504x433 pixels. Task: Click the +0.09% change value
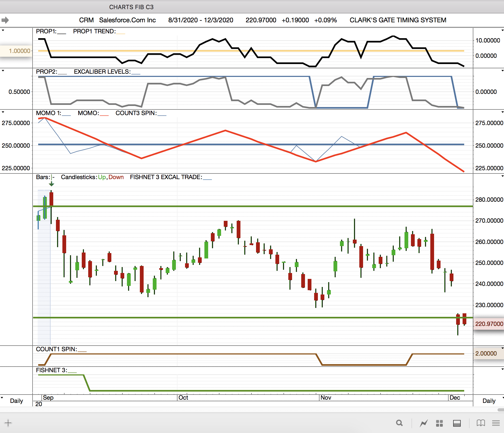325,20
